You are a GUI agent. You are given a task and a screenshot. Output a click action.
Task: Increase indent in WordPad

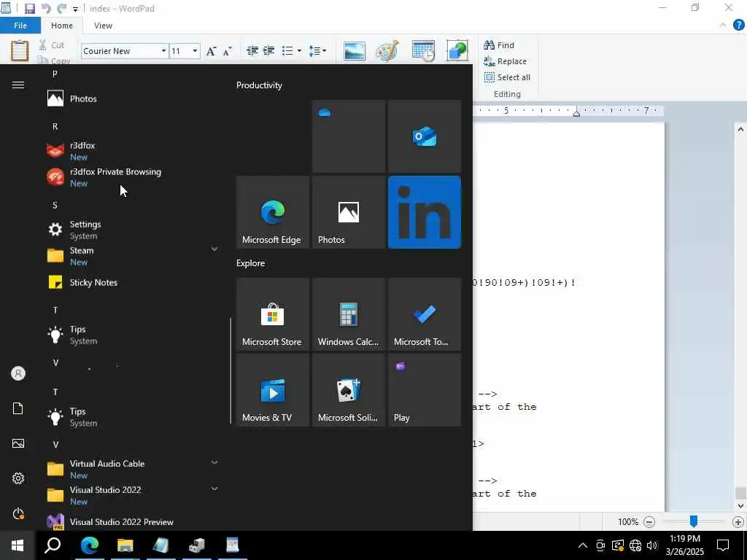(x=268, y=50)
